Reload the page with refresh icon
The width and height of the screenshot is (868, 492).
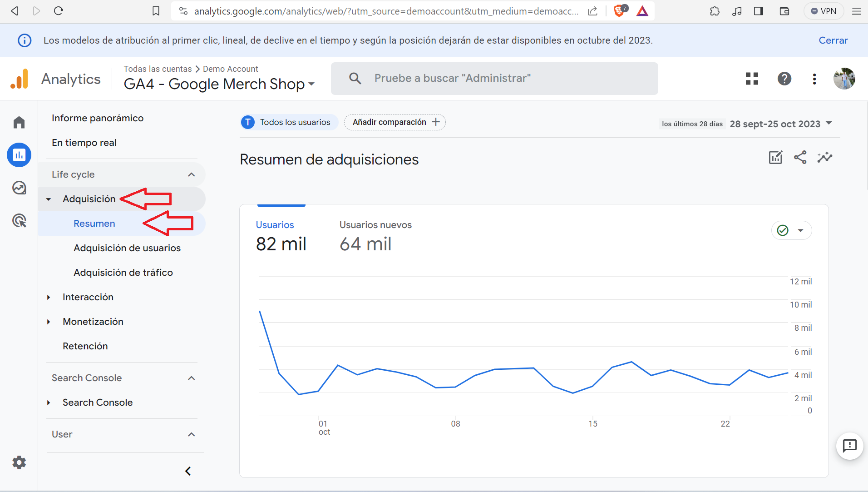coord(59,11)
